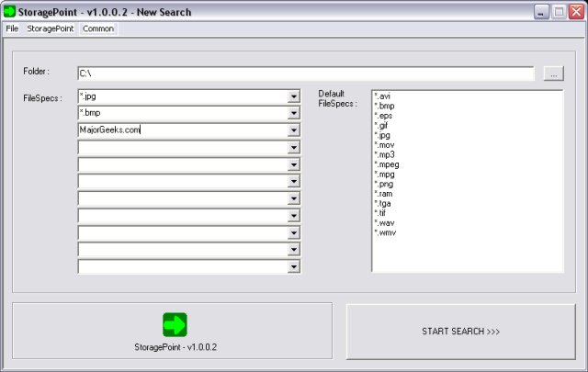This screenshot has width=588, height=372.
Task: Close the StoragePoint window
Action: point(576,12)
